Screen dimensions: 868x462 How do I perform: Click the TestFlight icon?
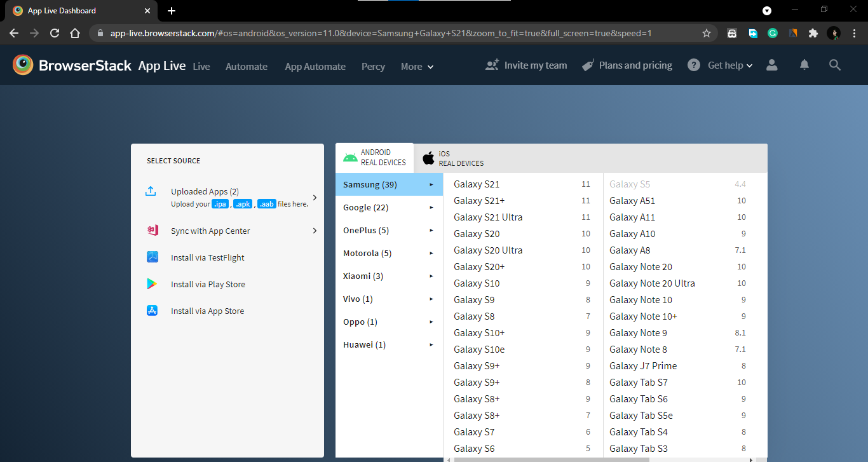pos(152,257)
